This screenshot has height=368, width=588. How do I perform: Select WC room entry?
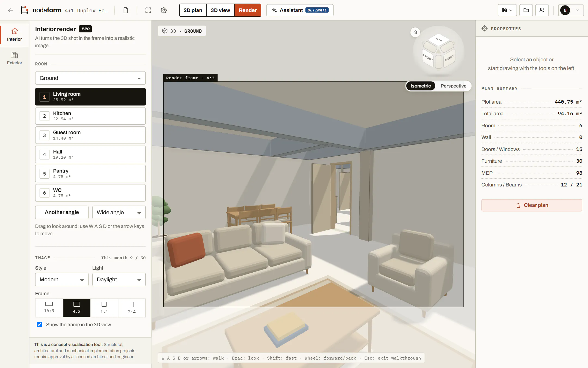(x=90, y=193)
